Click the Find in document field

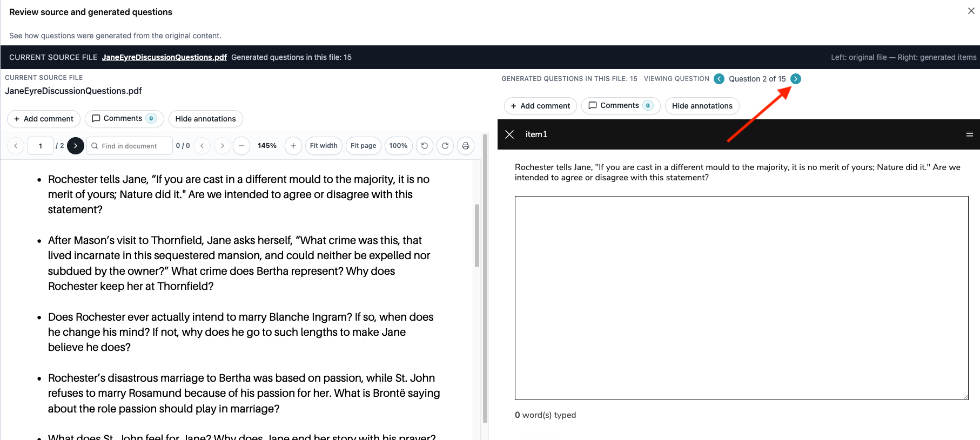pyautogui.click(x=130, y=146)
